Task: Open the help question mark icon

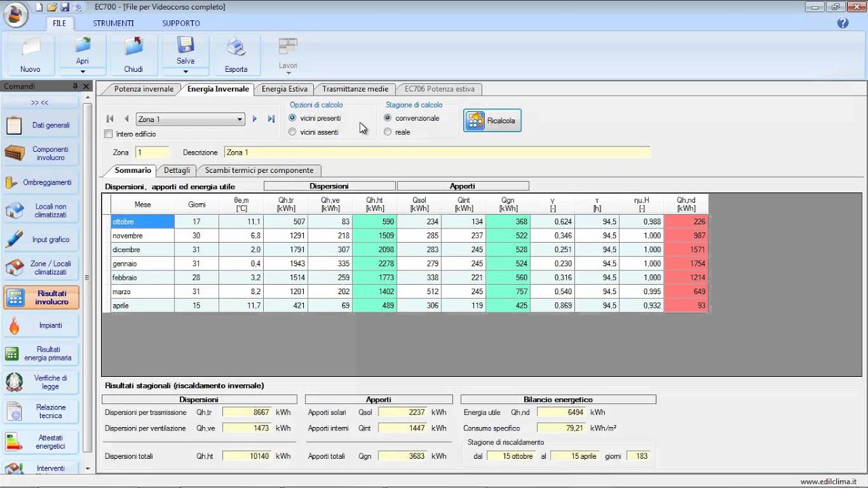Action: tap(843, 23)
